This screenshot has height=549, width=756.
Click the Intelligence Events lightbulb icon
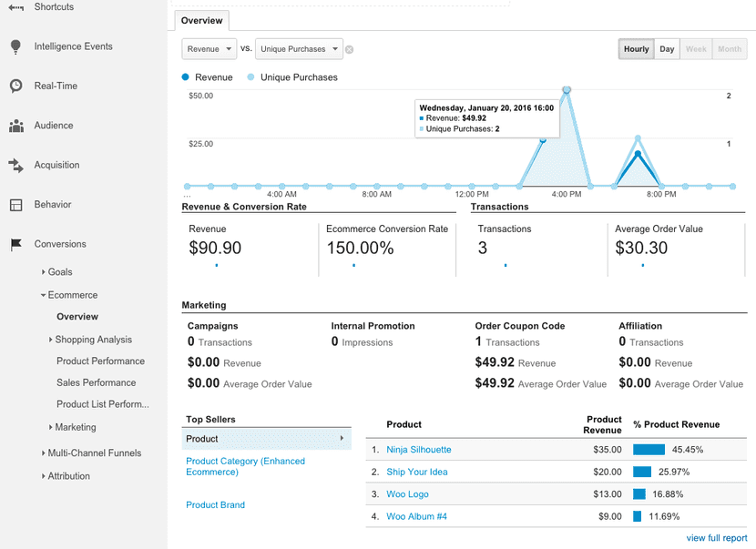(15, 46)
